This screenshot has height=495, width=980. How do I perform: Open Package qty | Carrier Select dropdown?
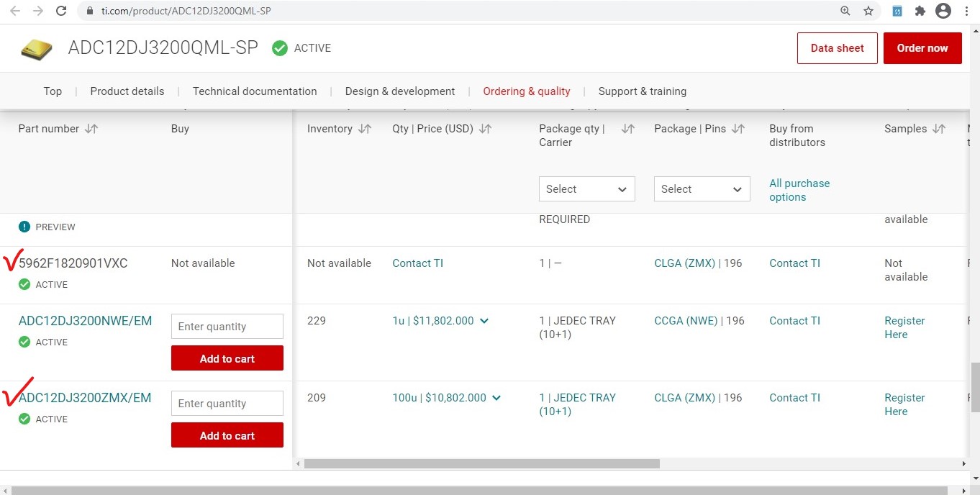coord(587,189)
